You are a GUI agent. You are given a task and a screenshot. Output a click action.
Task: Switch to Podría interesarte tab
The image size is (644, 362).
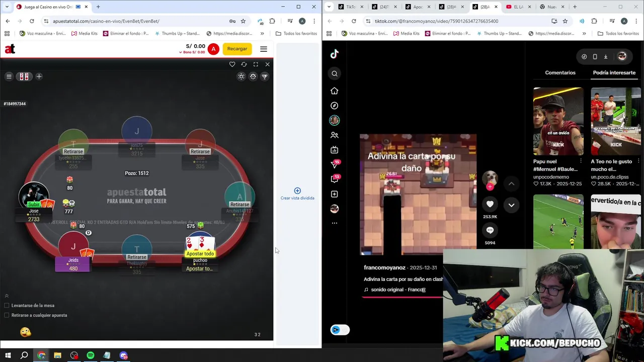(x=614, y=72)
